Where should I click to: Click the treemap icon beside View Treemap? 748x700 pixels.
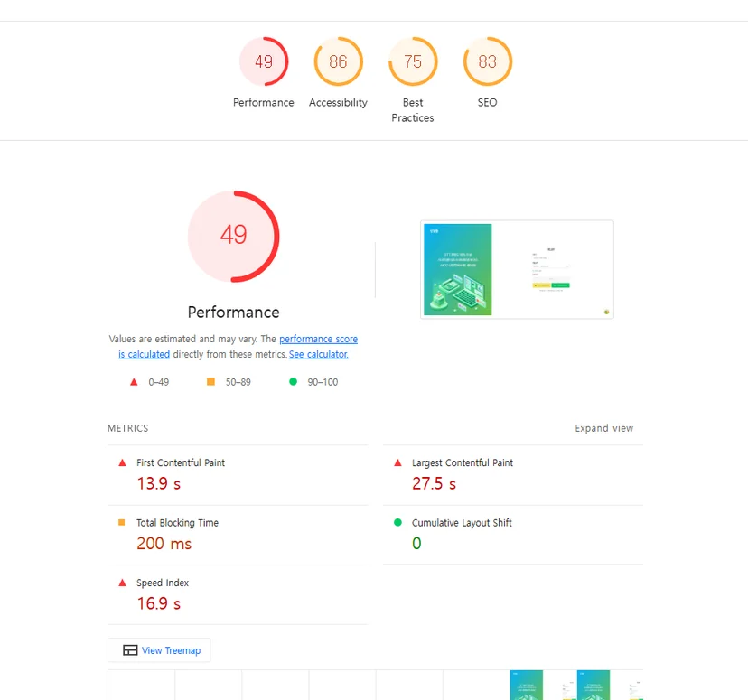[130, 650]
